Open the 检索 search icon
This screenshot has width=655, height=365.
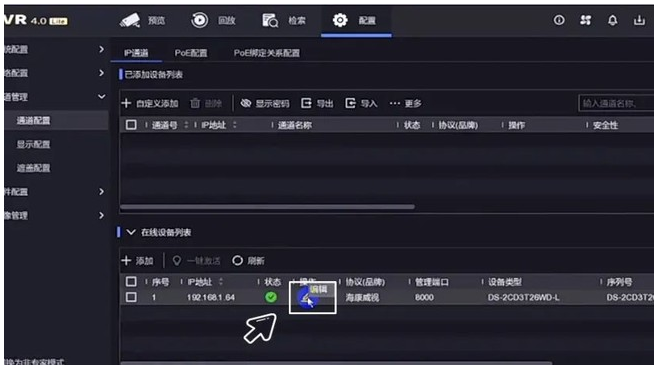(x=270, y=20)
